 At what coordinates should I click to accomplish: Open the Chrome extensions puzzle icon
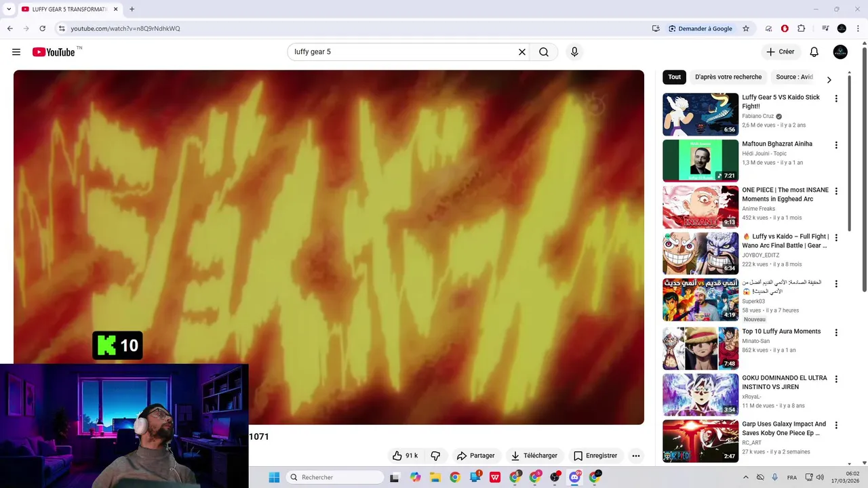[802, 28]
